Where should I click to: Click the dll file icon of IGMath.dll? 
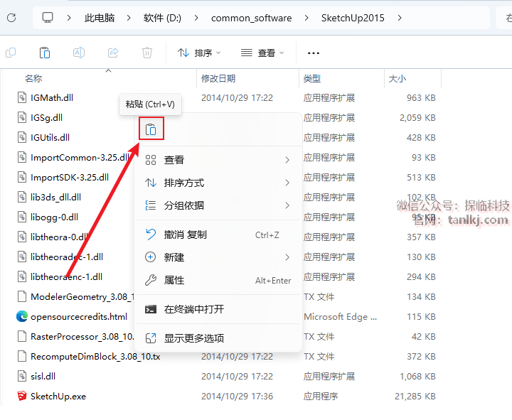pyautogui.click(x=21, y=97)
